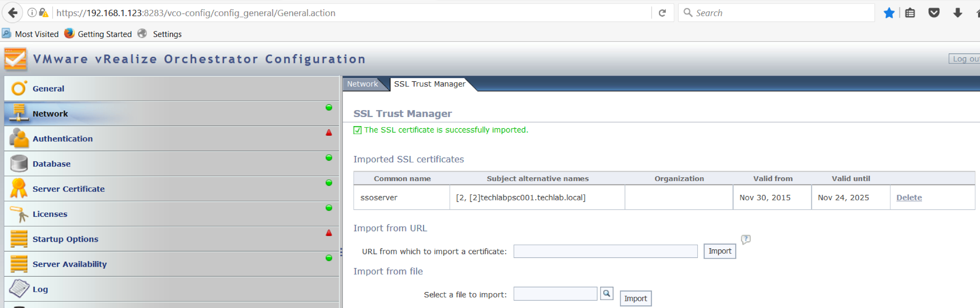Open the Settings bookmark label
This screenshot has width=980, height=308.
(167, 34)
